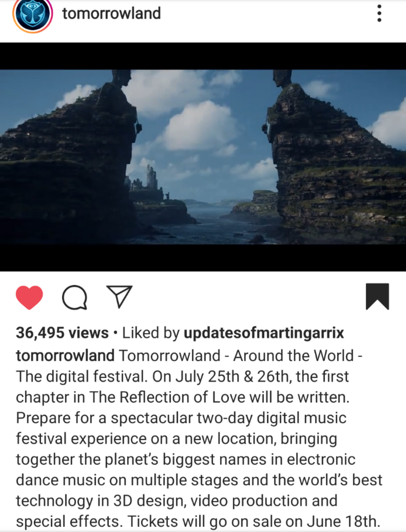Tap tomorrowland username in caption
Screen dimensions: 406x532
point(65,356)
